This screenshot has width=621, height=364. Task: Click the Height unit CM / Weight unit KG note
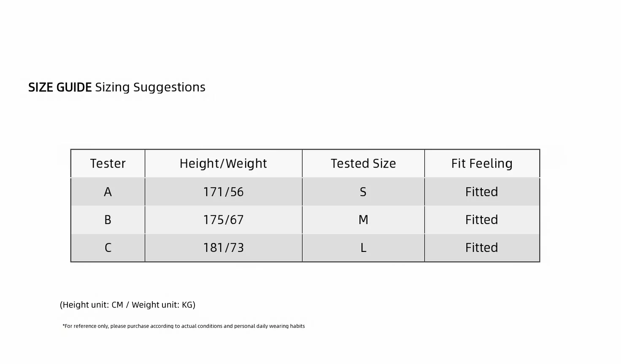pos(127,305)
